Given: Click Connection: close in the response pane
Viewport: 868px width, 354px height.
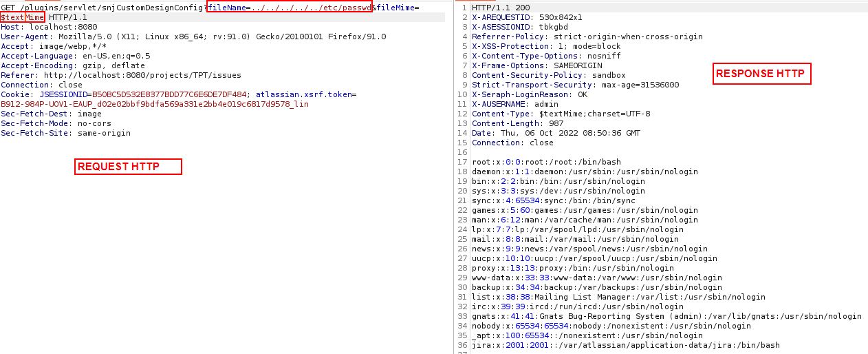Looking at the screenshot, I should (512, 143).
